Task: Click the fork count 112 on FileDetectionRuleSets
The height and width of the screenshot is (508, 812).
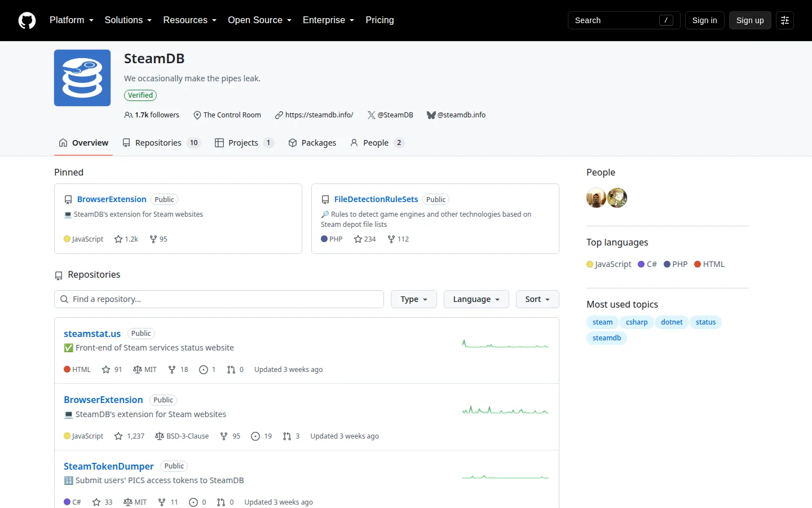Action: tap(398, 239)
